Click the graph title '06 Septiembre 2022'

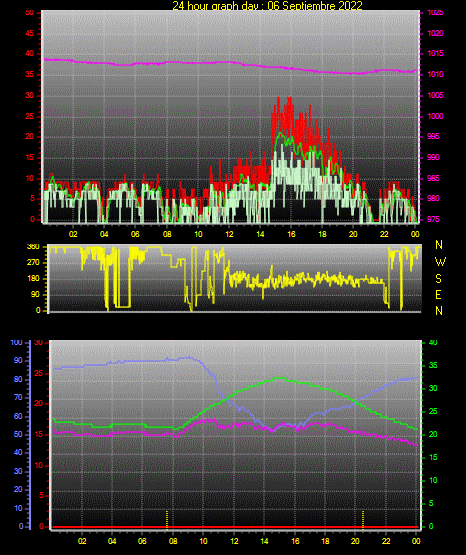[x=315, y=6]
